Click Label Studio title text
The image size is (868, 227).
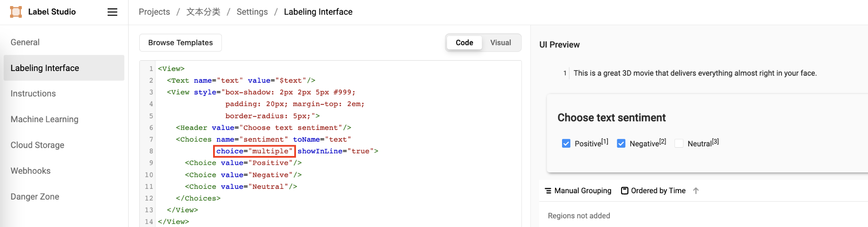point(52,12)
